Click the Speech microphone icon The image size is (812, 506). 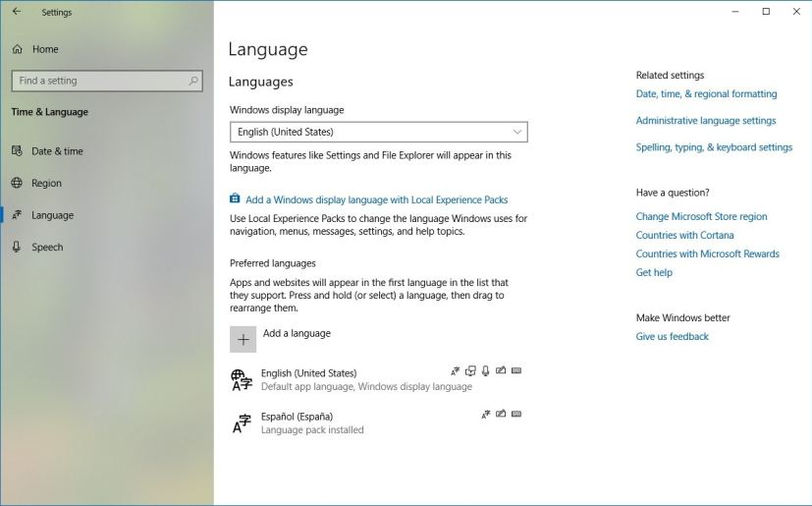[x=17, y=247]
